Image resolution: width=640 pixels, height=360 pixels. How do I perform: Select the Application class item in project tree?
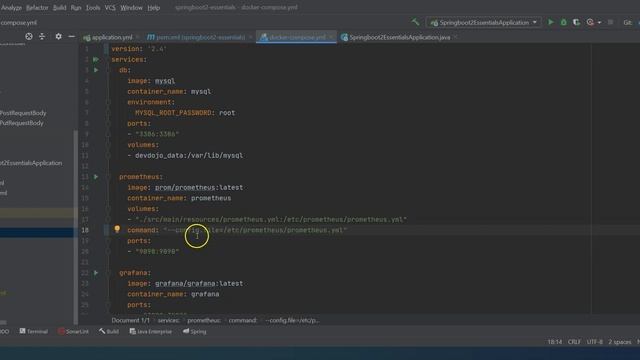[31, 163]
